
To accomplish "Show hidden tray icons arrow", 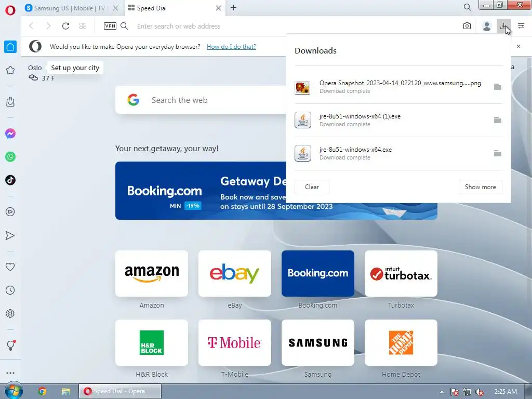I will (x=442, y=392).
